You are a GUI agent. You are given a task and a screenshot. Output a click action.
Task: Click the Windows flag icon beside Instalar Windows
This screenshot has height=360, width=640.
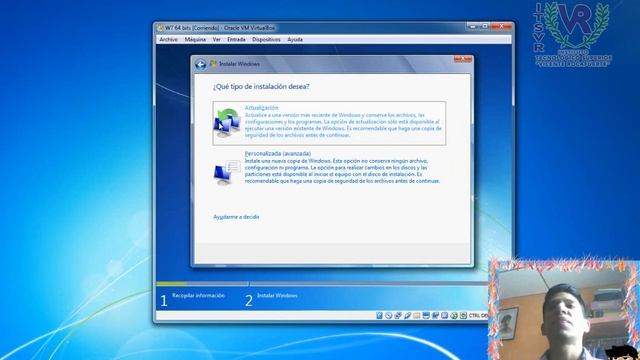(x=213, y=64)
